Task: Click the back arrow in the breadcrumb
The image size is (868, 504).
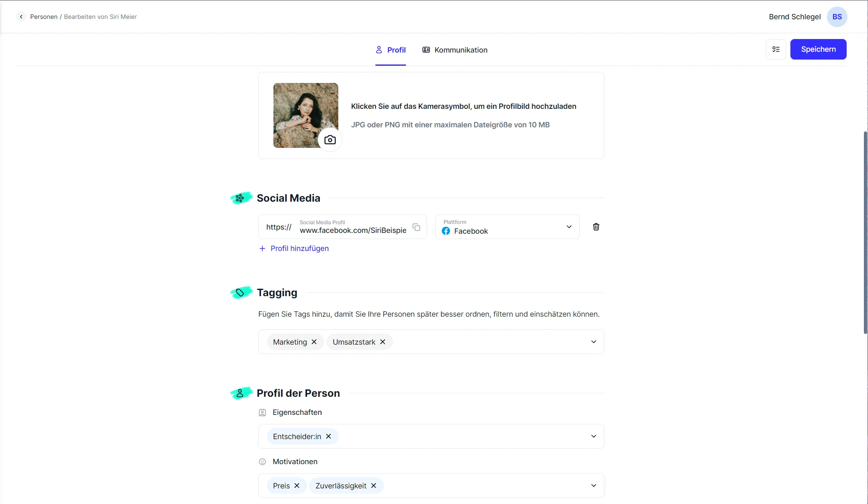Action: click(x=21, y=16)
